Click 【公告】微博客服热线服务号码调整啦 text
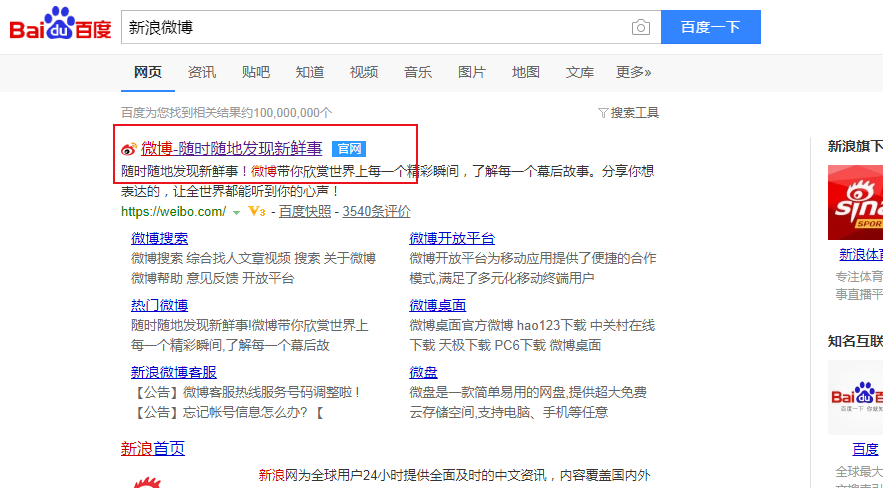 [247, 393]
